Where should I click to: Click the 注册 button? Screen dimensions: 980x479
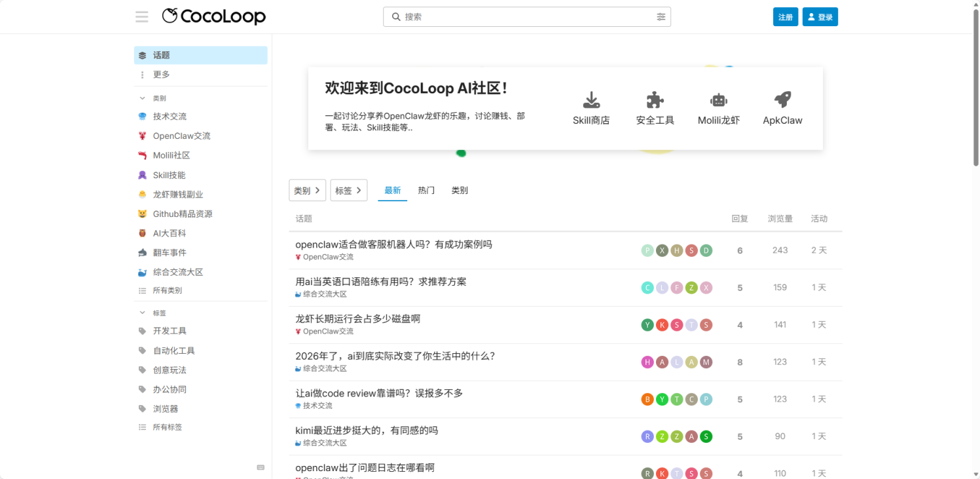click(x=786, y=17)
